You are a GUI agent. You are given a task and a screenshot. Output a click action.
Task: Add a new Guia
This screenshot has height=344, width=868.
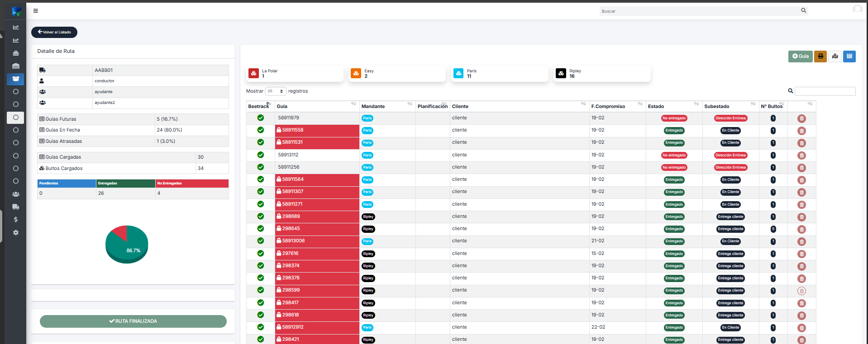[x=800, y=56]
